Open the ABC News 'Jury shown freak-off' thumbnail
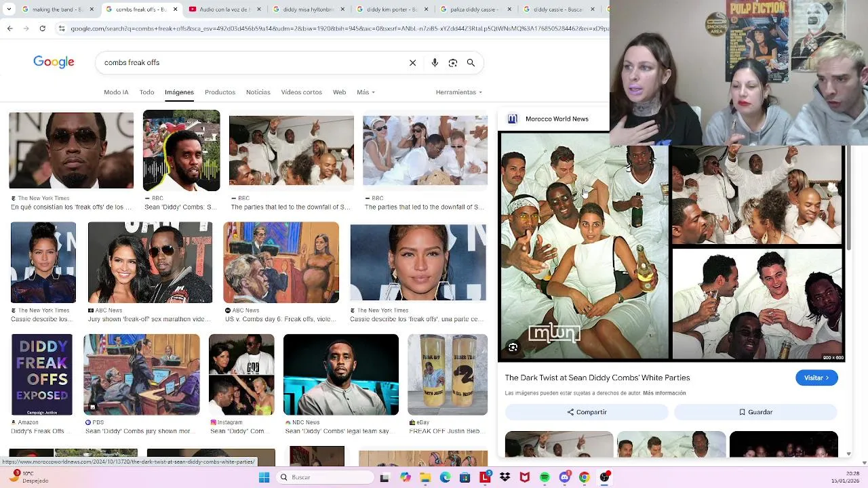The height and width of the screenshot is (488, 868). (150, 262)
